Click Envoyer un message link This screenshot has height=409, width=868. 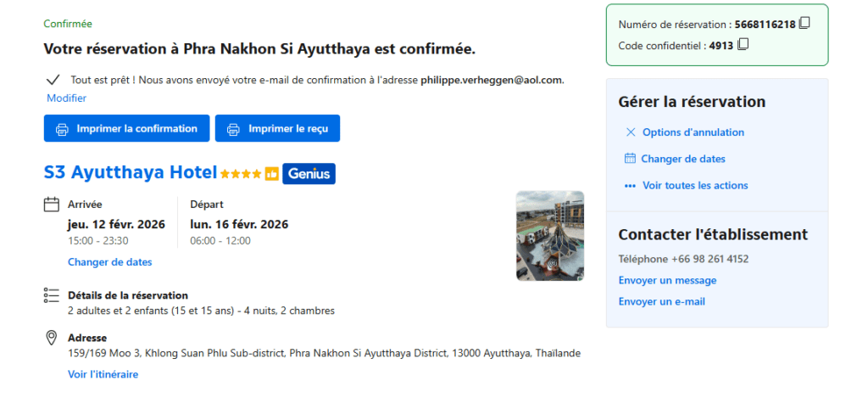click(x=667, y=280)
